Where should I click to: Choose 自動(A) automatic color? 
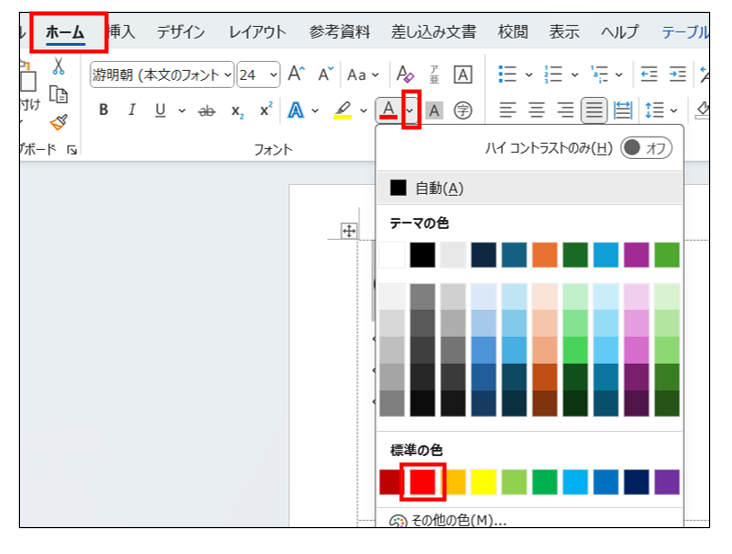529,188
